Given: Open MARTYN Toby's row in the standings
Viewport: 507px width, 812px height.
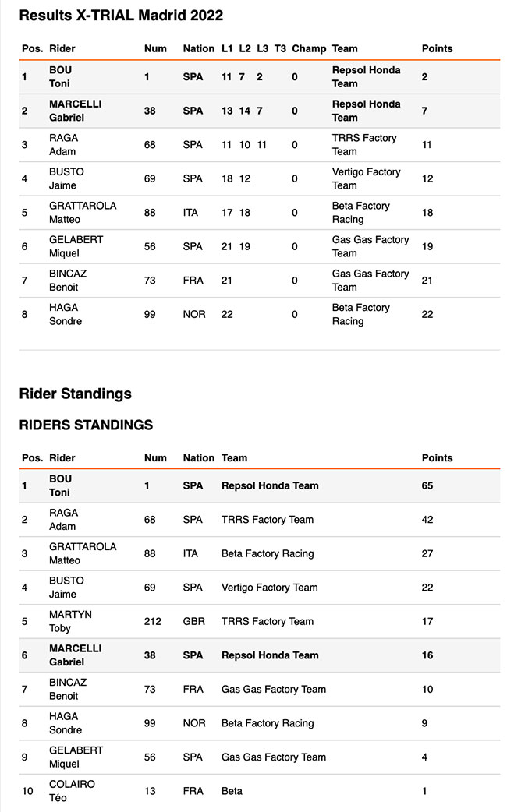Looking at the screenshot, I should [70, 621].
